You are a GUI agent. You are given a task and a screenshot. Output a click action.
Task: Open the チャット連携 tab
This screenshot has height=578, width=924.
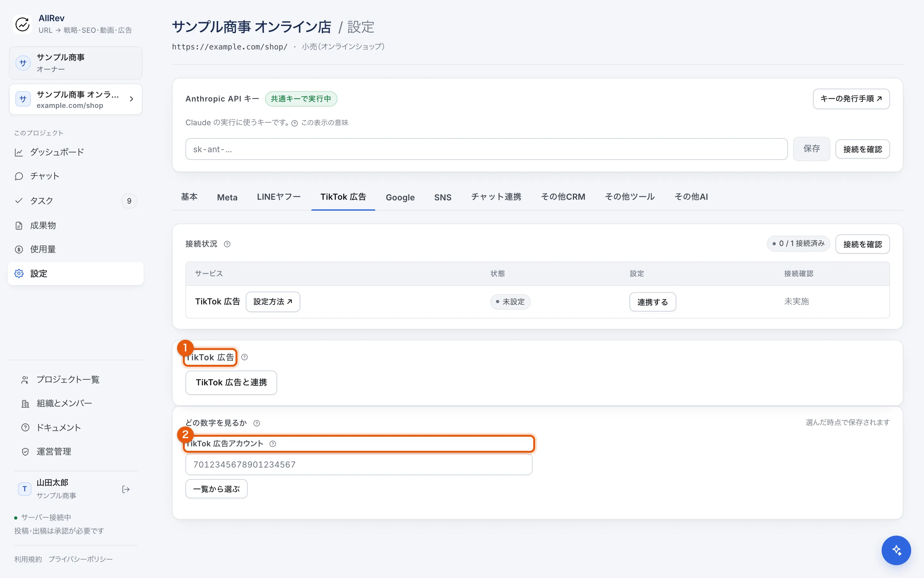coord(496,197)
